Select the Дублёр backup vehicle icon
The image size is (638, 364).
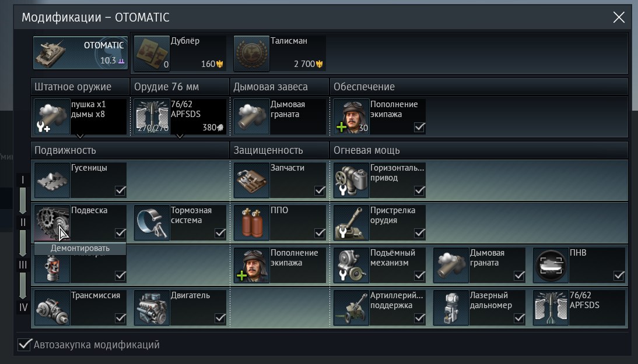click(152, 53)
